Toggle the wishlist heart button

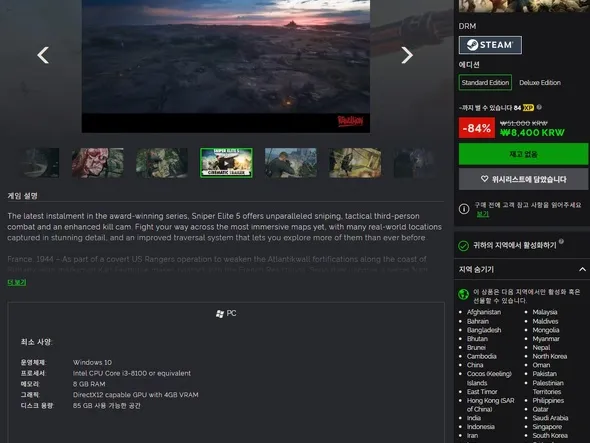(x=523, y=179)
